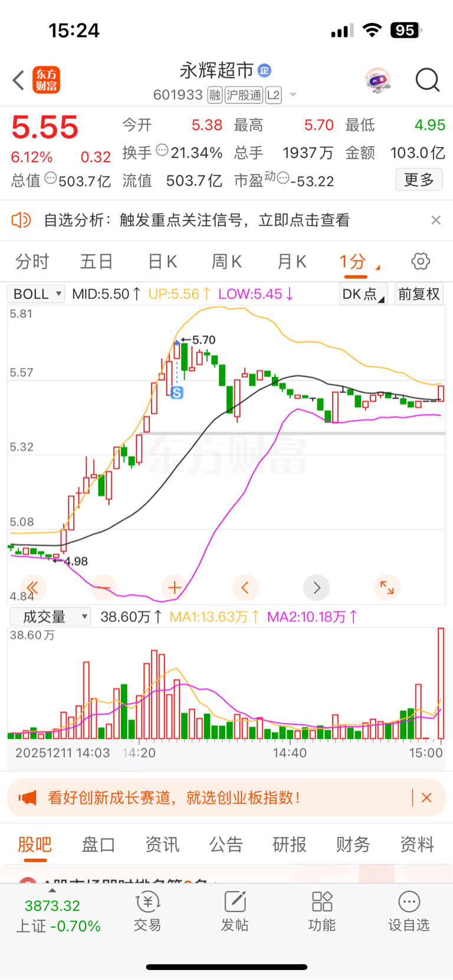Tap the 自选分析 speaker icon
The image size is (453, 980).
[21, 220]
